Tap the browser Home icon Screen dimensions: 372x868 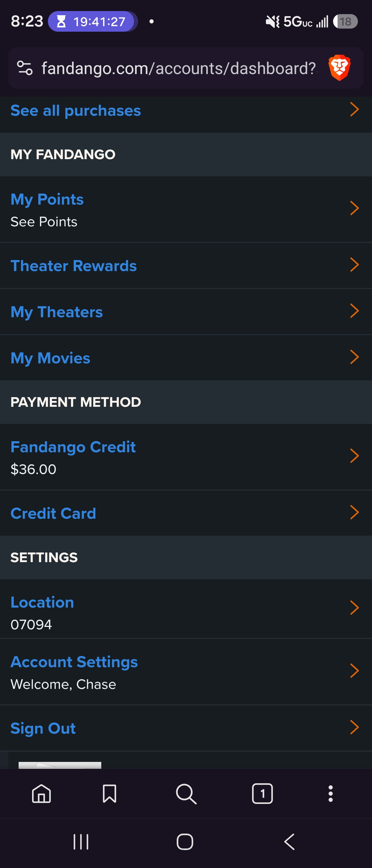point(41,794)
